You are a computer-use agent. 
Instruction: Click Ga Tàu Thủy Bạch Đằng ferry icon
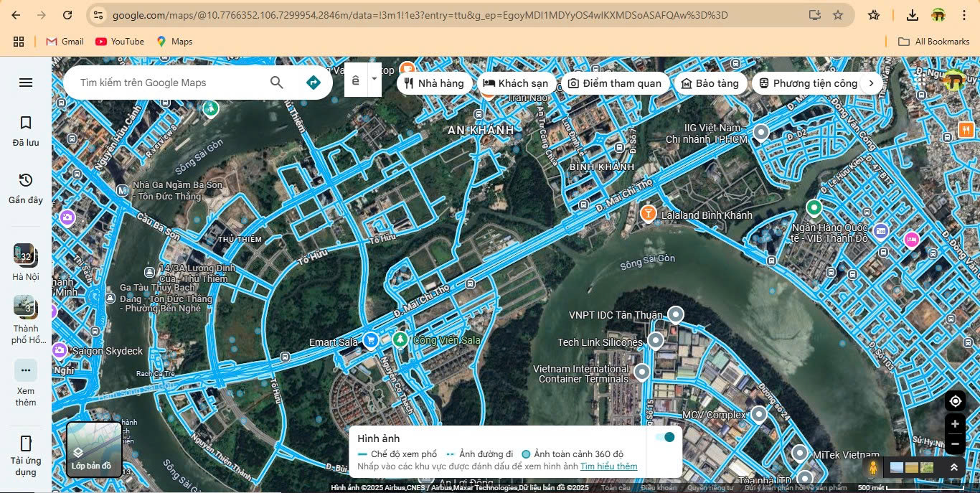coord(110,298)
